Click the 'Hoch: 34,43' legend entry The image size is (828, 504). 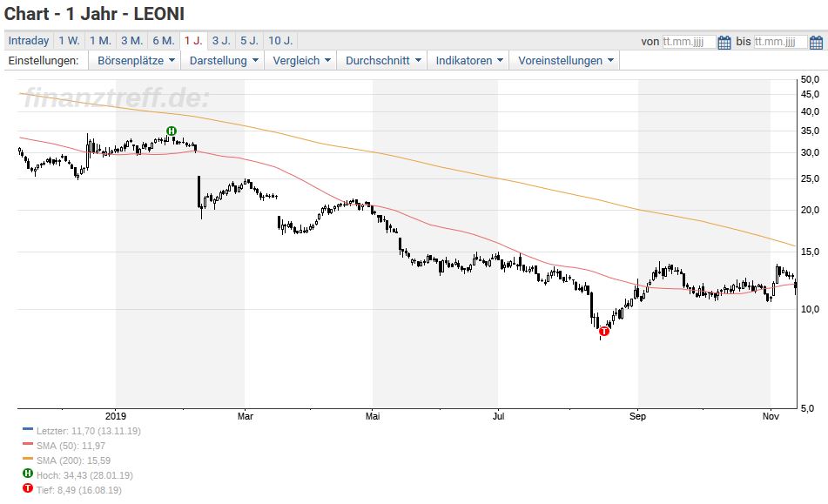[84, 475]
